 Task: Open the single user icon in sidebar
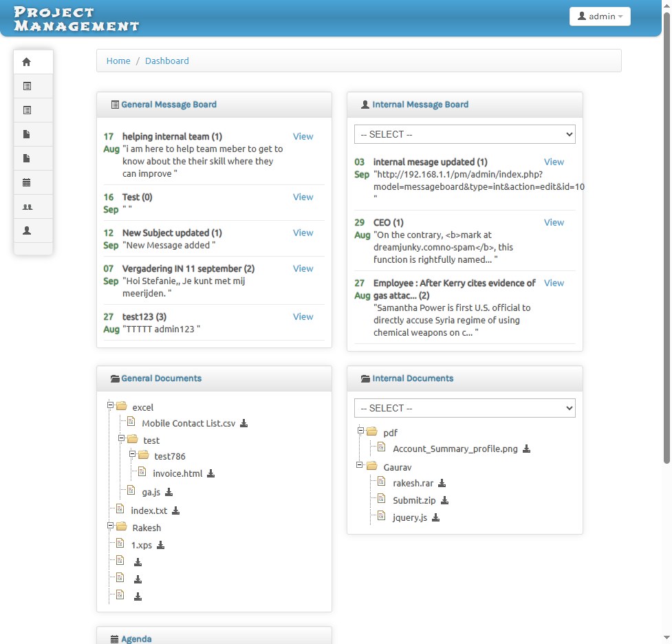(27, 230)
